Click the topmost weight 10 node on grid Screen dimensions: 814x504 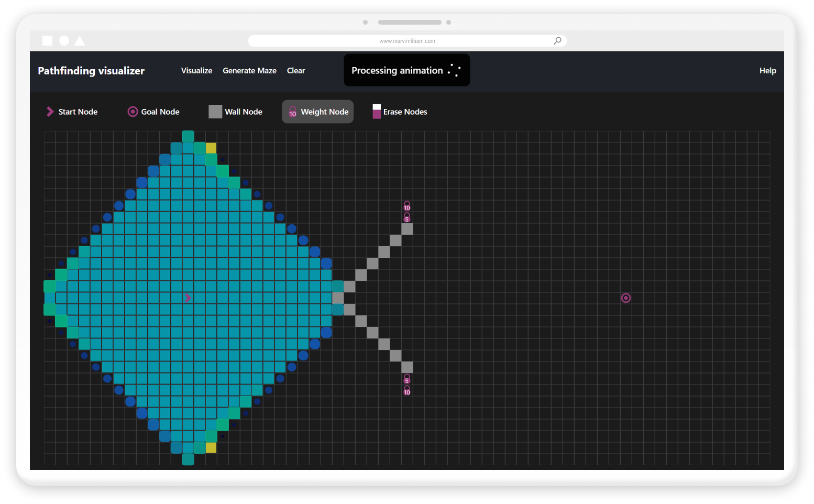point(407,206)
